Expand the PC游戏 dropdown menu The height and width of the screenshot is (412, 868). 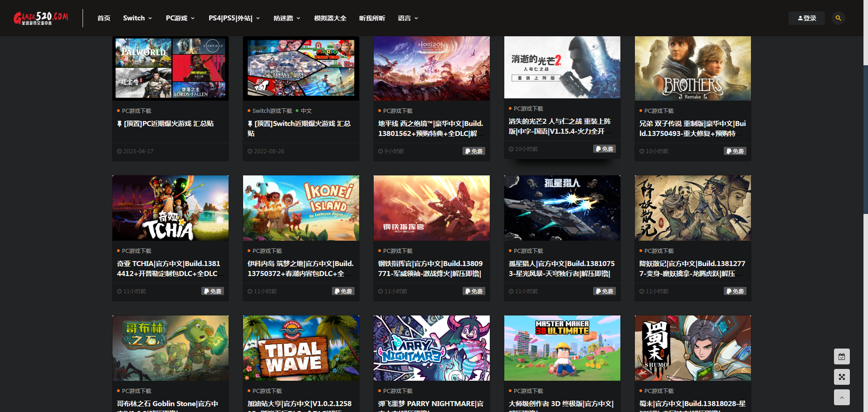pyautogui.click(x=180, y=18)
